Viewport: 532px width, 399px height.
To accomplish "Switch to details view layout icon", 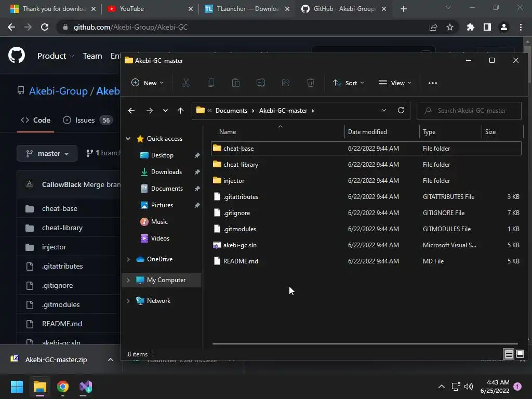I will [509, 354].
